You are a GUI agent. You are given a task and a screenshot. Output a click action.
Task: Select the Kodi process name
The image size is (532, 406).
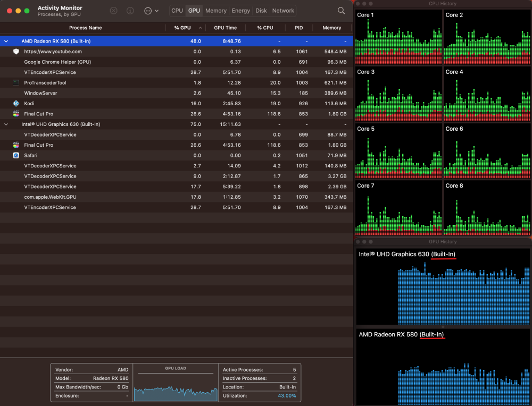[29, 104]
